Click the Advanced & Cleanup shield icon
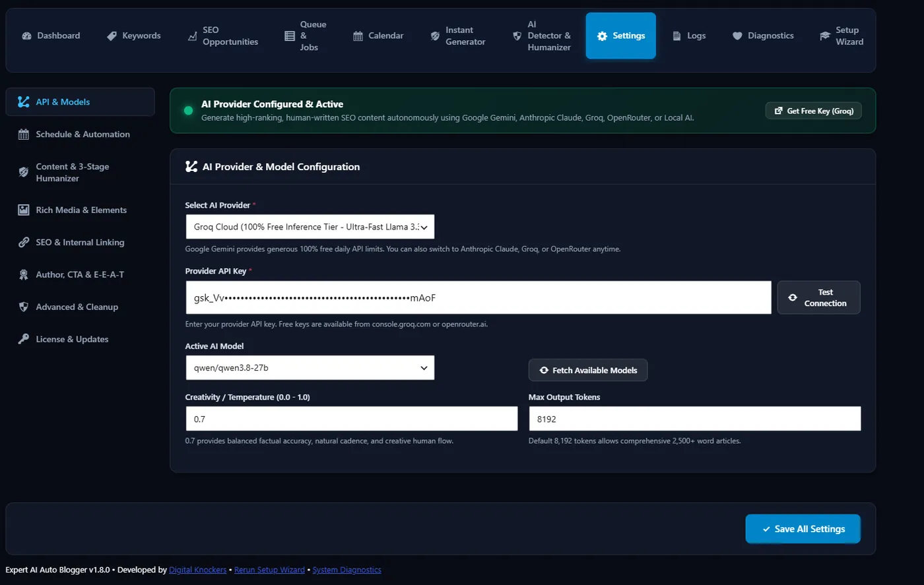 (x=24, y=307)
